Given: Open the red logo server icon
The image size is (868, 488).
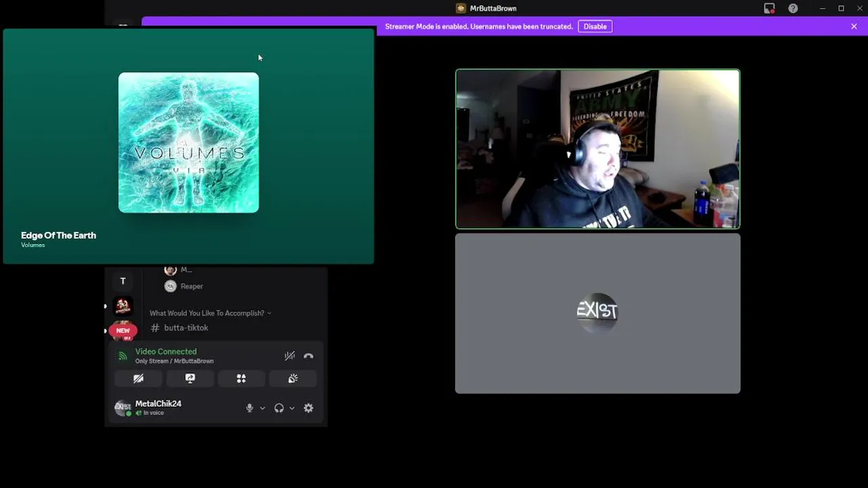Looking at the screenshot, I should tap(123, 306).
